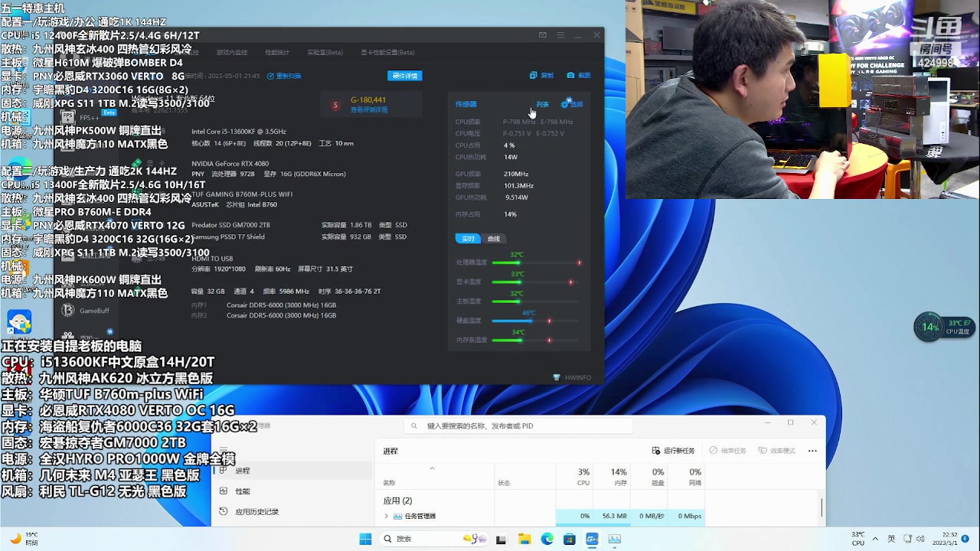Click the 显卡温度 temperature bar
Image resolution: width=980 pixels, height=551 pixels.
pyautogui.click(x=536, y=282)
